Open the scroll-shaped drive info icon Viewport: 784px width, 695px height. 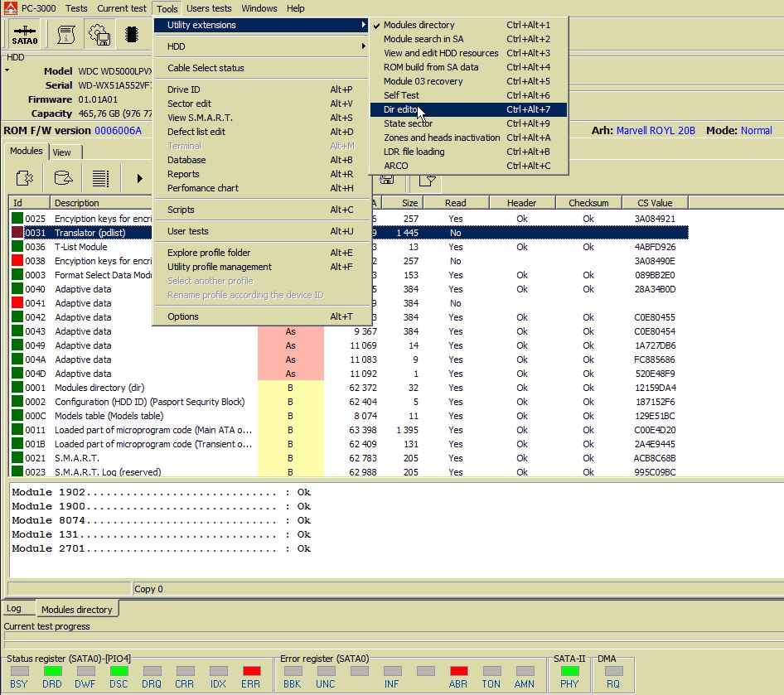click(x=65, y=35)
